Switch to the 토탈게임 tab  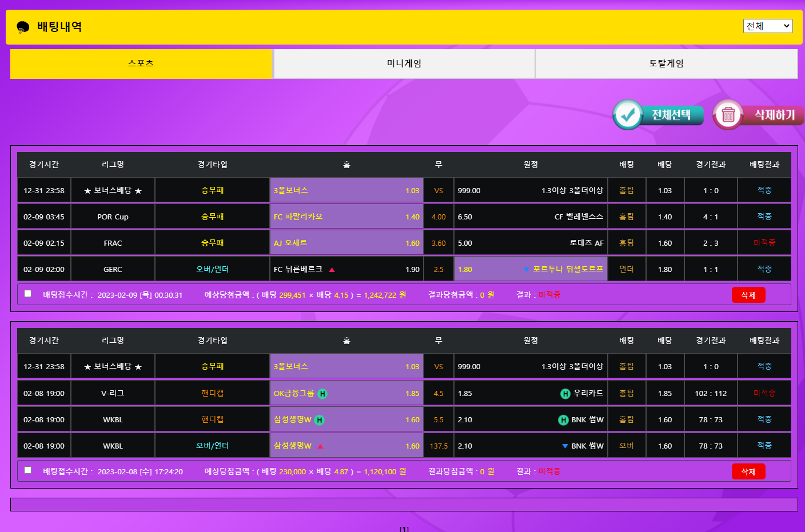click(x=666, y=63)
